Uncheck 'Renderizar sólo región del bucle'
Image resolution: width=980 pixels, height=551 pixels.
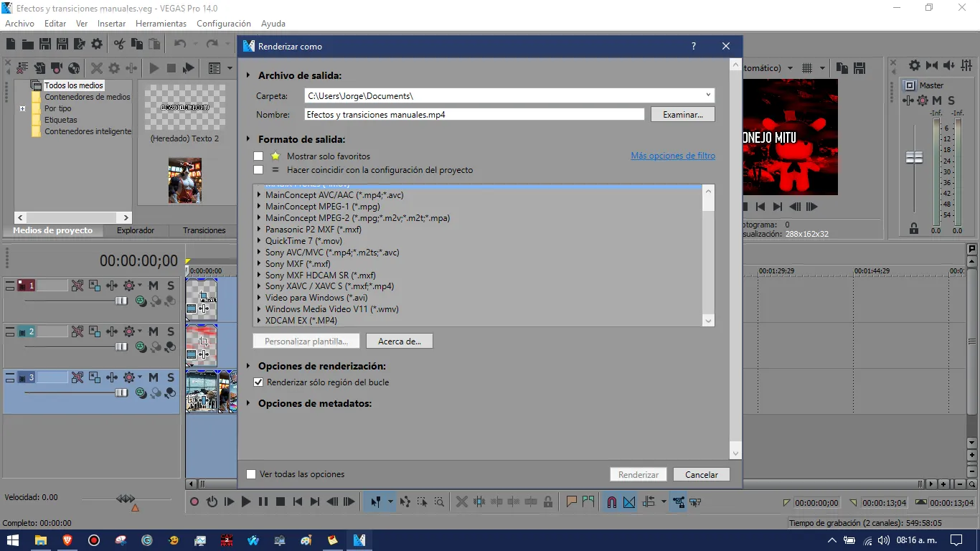tap(258, 382)
